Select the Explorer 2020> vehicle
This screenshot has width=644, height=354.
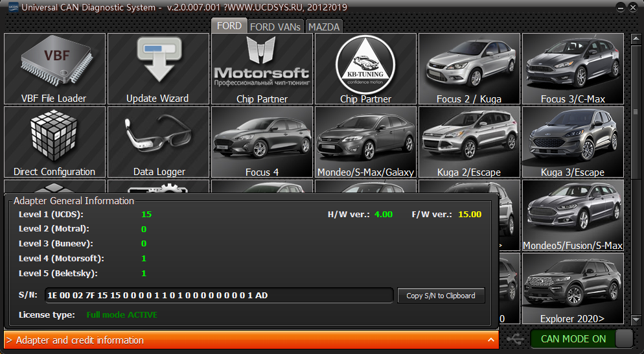click(x=573, y=289)
